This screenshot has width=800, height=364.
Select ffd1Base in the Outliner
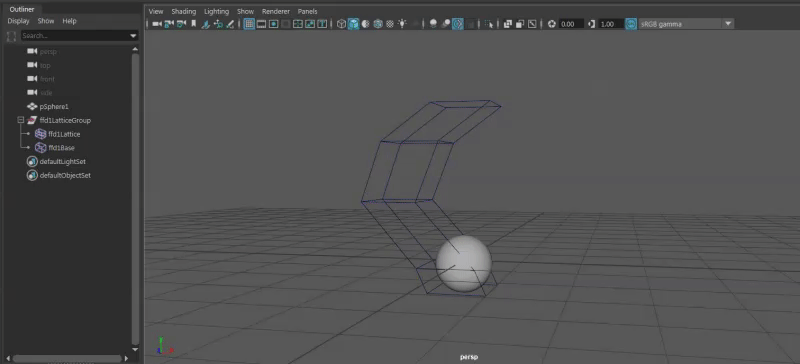coord(61,148)
